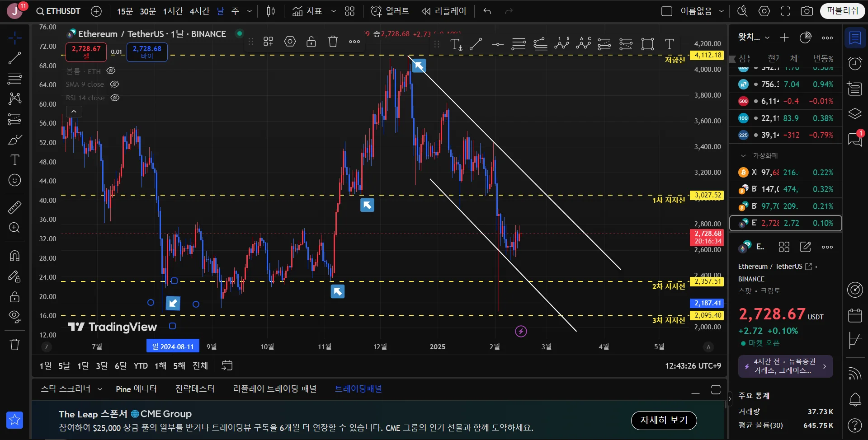Select the anchored text tool in favorites toolbar
868x440 pixels.
456,44
